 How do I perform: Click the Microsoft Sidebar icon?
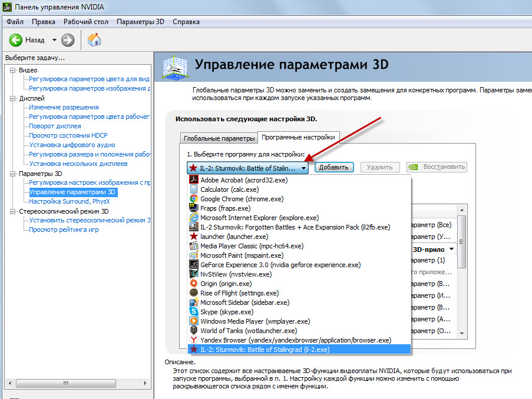(194, 302)
